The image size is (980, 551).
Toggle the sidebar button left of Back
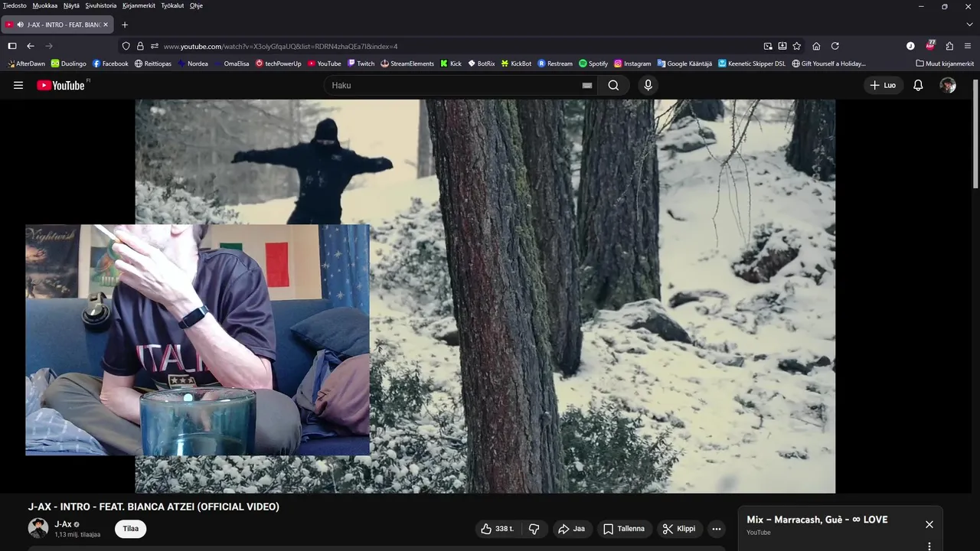(x=12, y=46)
